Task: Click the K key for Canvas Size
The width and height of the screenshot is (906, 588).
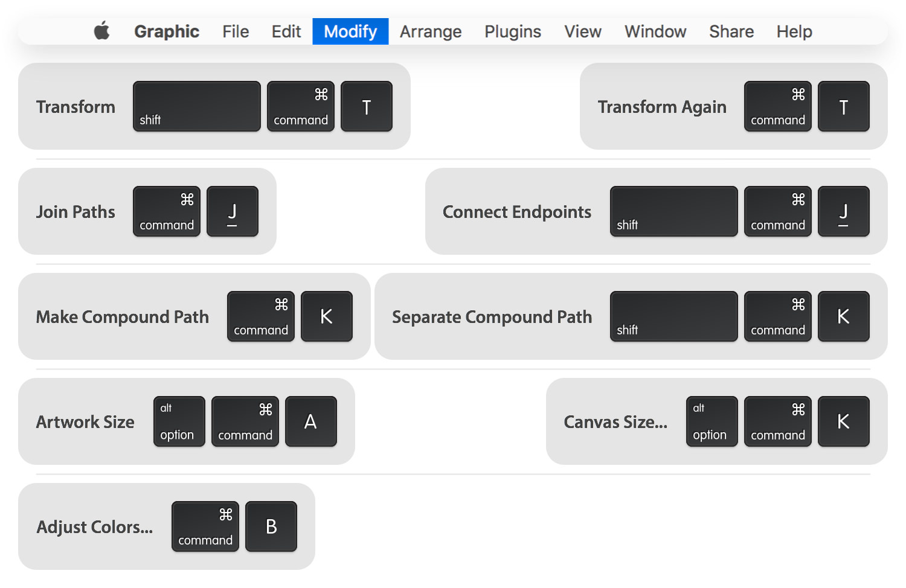Action: (844, 421)
